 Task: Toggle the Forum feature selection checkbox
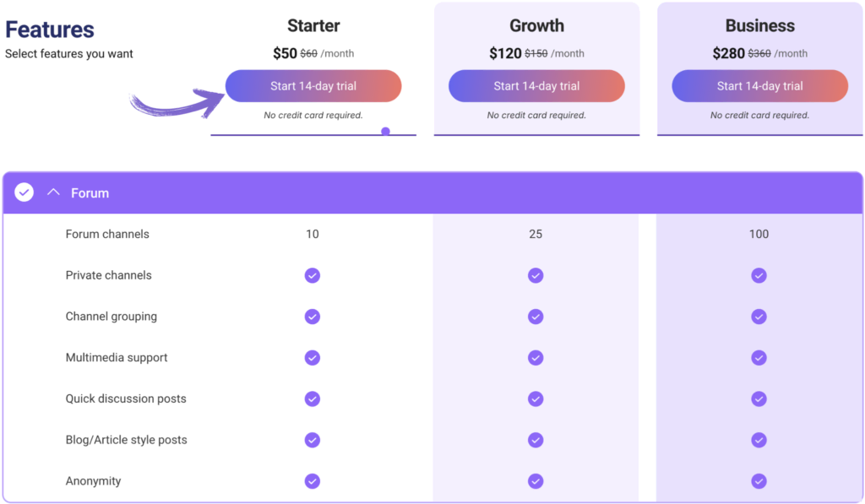[x=24, y=192]
